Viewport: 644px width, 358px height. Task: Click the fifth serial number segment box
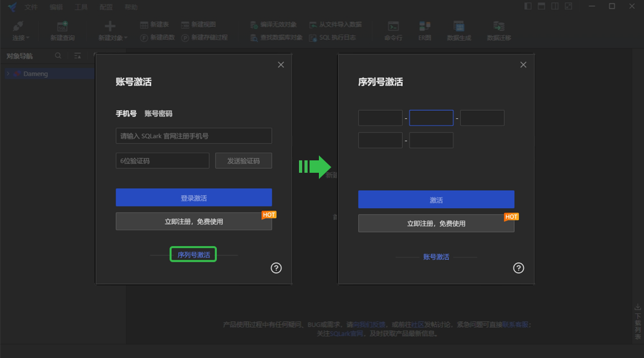pyautogui.click(x=431, y=140)
